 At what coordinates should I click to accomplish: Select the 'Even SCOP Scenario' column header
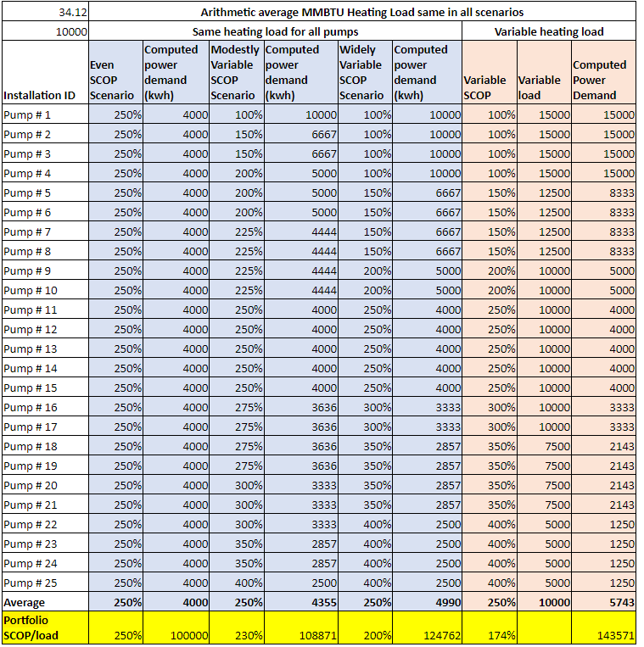tap(115, 72)
